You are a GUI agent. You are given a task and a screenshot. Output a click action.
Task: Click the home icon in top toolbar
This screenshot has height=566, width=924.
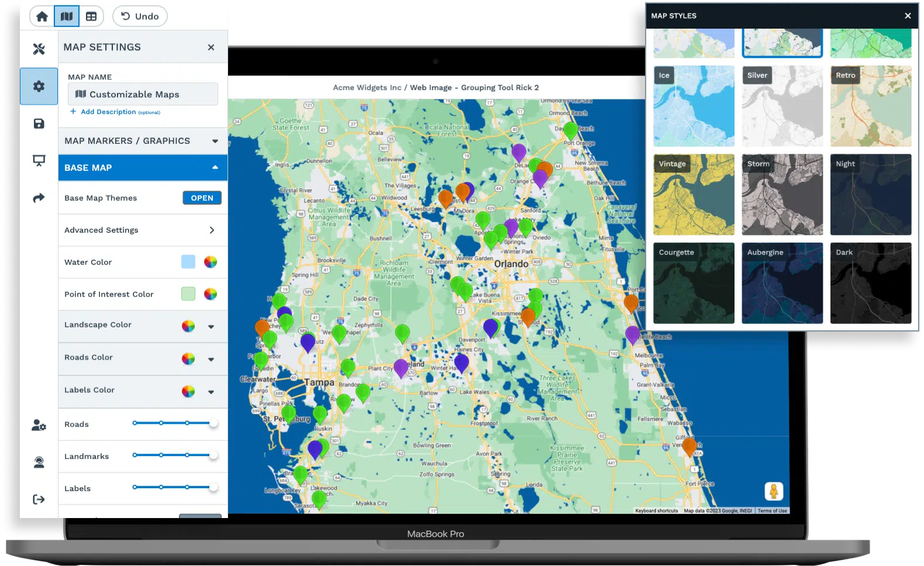pyautogui.click(x=42, y=16)
